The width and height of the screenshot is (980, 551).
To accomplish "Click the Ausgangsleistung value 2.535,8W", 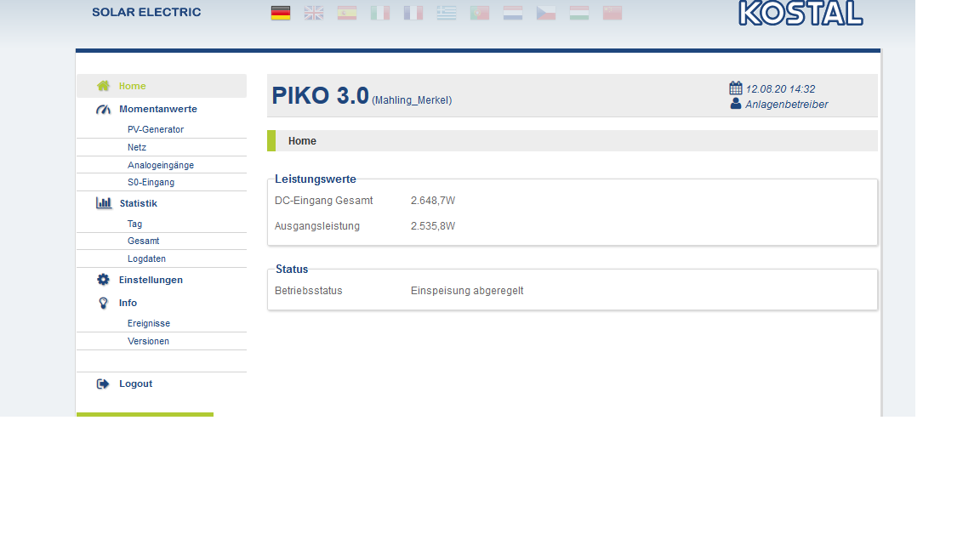I will pyautogui.click(x=432, y=226).
